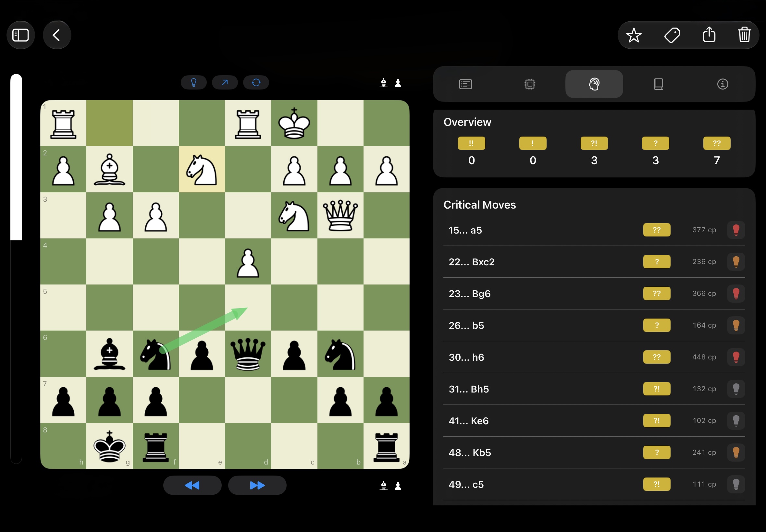Tap orange bulb beside 48... Kb5

click(x=736, y=452)
